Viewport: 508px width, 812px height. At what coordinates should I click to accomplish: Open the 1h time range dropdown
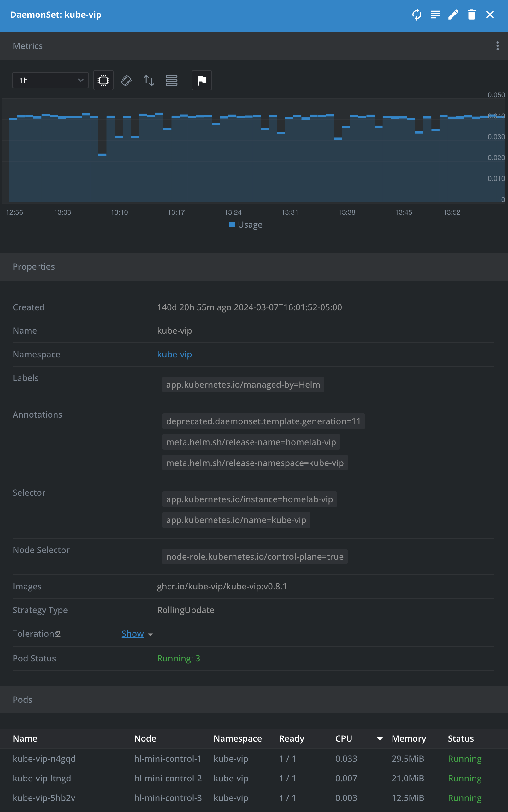50,80
